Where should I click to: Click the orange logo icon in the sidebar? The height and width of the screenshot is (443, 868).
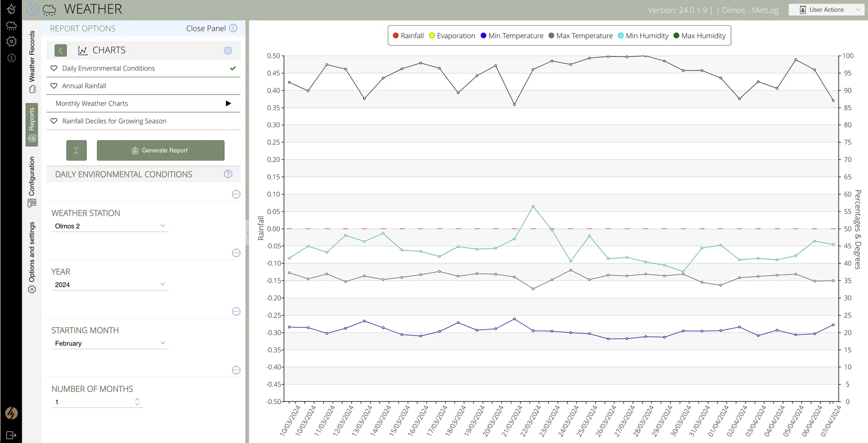[11, 413]
